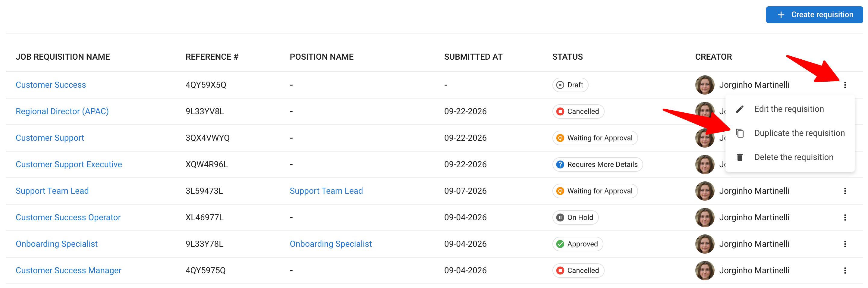
Task: Open kebab menu for Customer Success Operator row
Action: click(845, 218)
